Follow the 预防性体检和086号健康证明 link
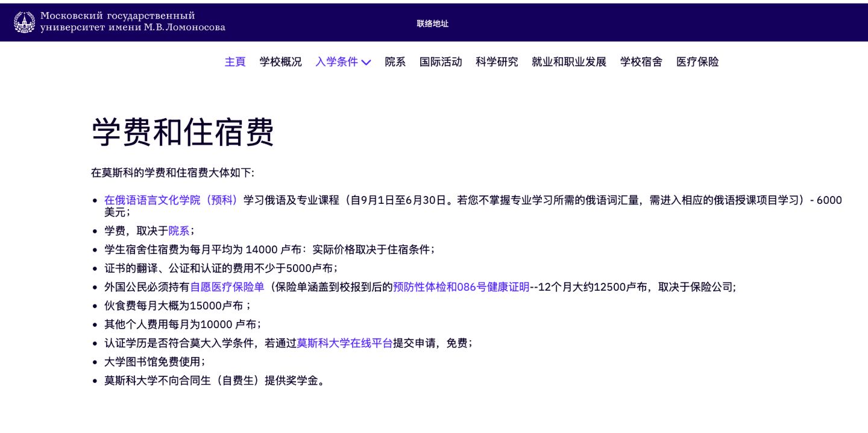This screenshot has height=433, width=868. [461, 287]
